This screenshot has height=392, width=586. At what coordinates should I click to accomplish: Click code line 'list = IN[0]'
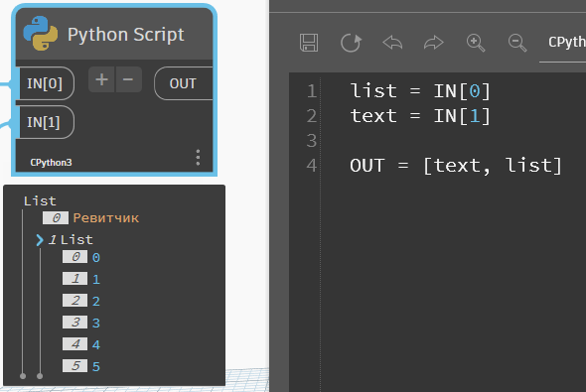(x=420, y=91)
